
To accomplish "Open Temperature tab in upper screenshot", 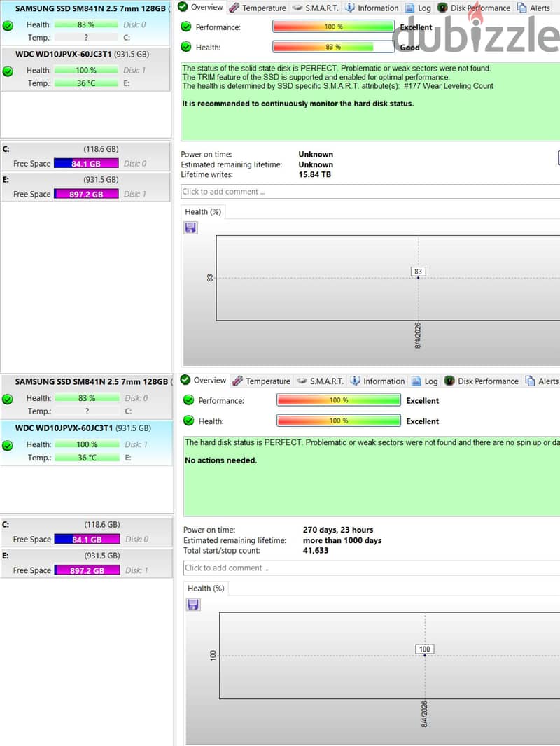I will pos(258,8).
